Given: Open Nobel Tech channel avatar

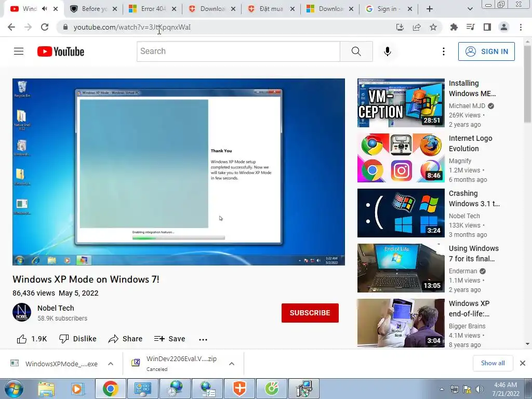Looking at the screenshot, I should coord(22,312).
